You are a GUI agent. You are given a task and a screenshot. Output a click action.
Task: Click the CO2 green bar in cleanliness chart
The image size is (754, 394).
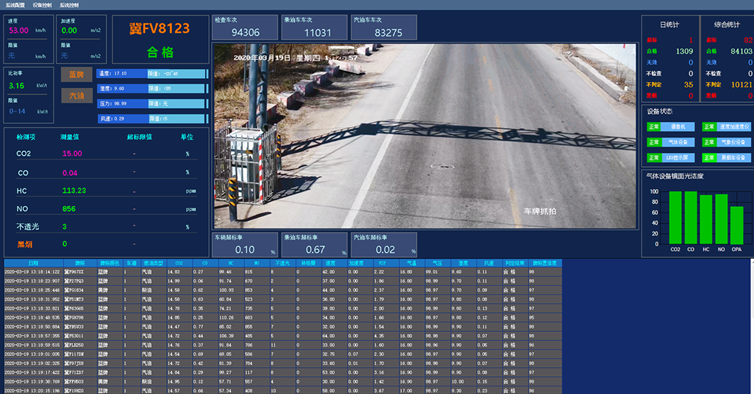675,217
